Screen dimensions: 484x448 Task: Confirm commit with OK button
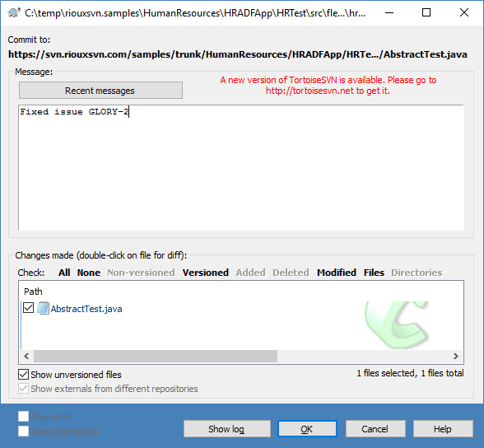[307, 429]
